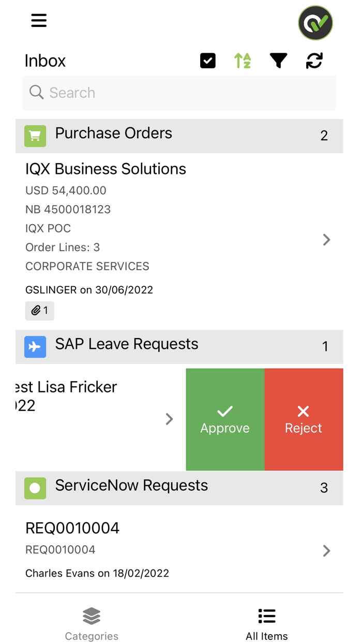Tap the A-Z sort icon
The width and height of the screenshot is (362, 644).
(243, 61)
